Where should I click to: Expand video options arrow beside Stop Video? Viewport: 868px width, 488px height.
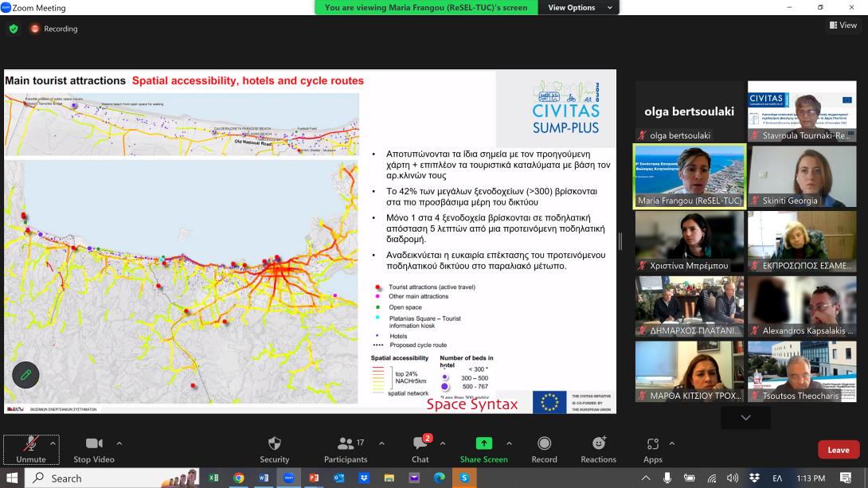point(119,443)
